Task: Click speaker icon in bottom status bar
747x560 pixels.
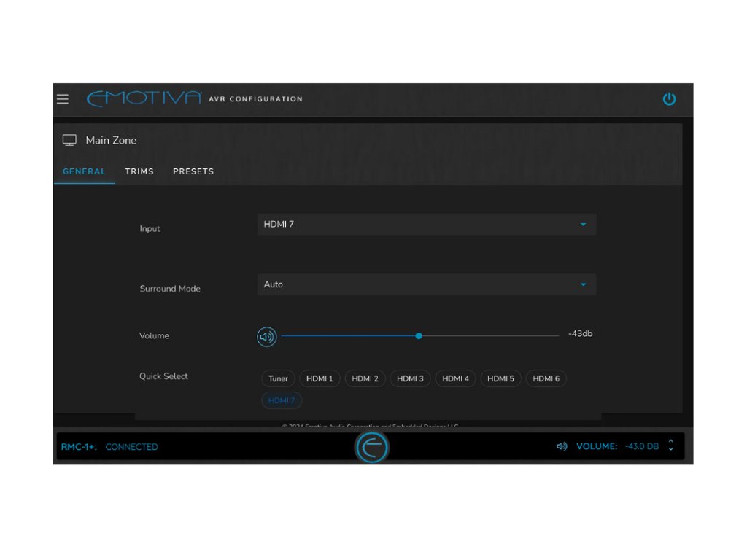Action: pyautogui.click(x=562, y=446)
